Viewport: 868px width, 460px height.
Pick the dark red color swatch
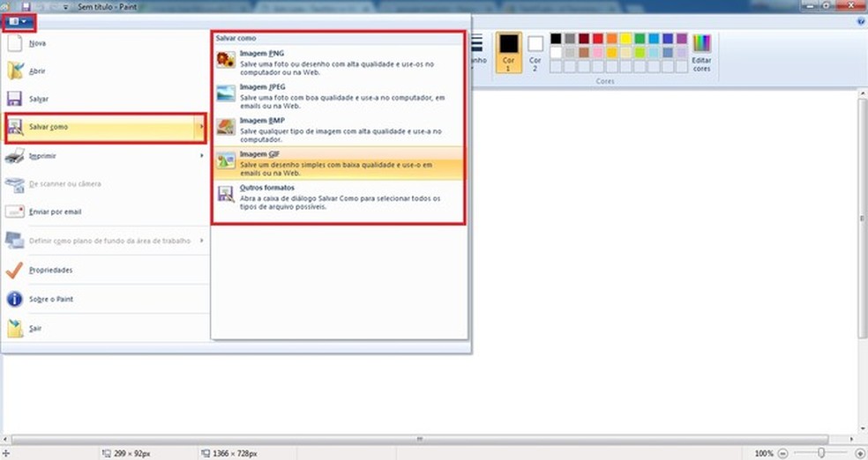point(584,38)
